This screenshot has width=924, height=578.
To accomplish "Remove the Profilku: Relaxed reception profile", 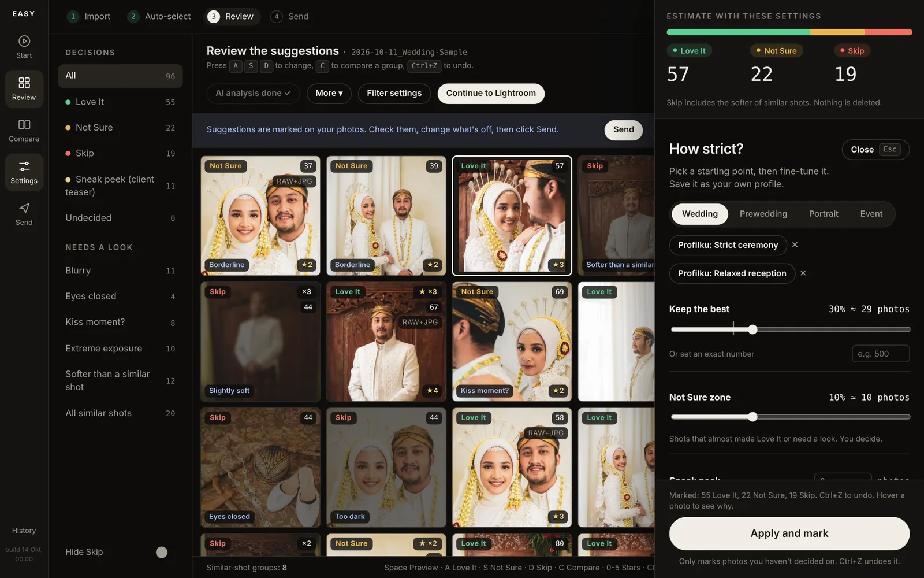I will point(803,273).
